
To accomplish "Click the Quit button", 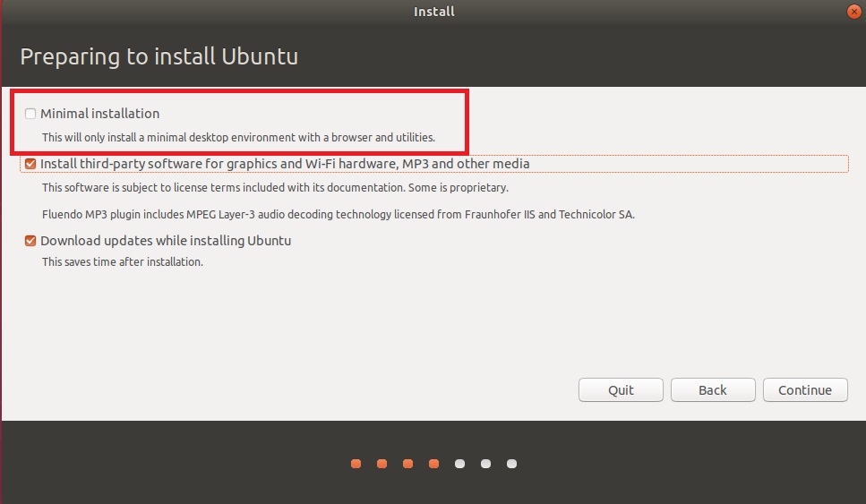I will 621,389.
